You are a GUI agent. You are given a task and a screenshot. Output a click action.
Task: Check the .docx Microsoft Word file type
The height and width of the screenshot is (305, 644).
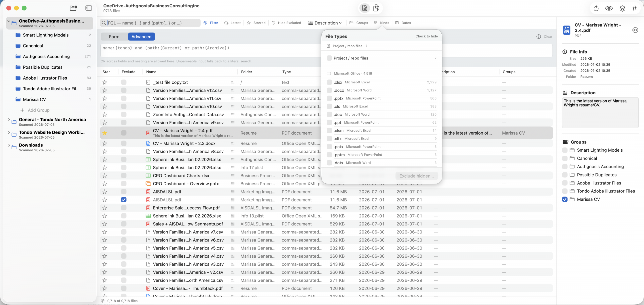pyautogui.click(x=329, y=90)
